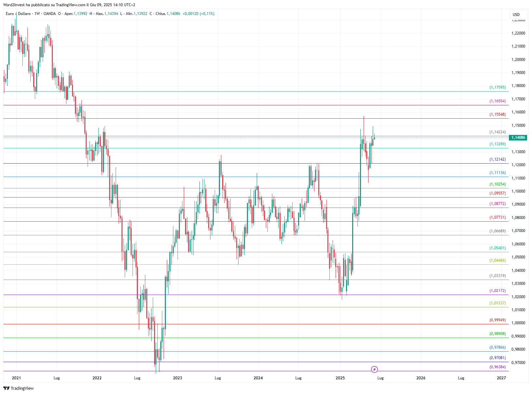Select the 1,11136 level label
Viewport: 532px width, 394px height.
[x=497, y=173]
